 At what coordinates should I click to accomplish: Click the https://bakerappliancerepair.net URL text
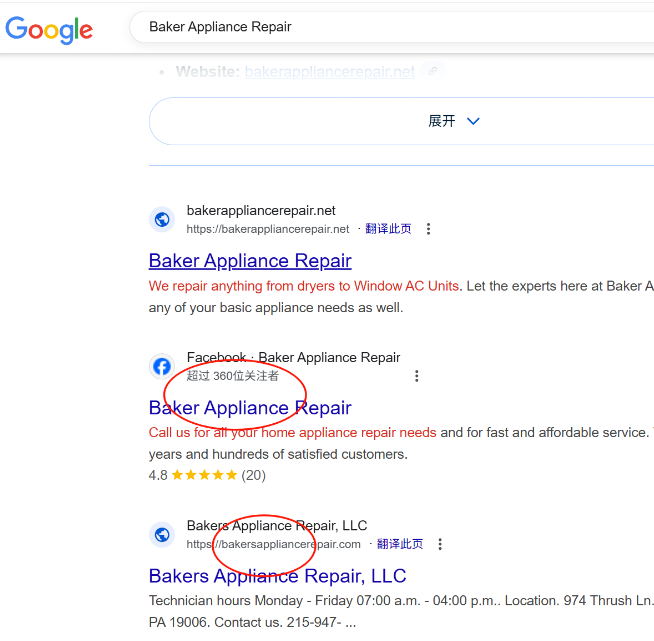(x=268, y=229)
